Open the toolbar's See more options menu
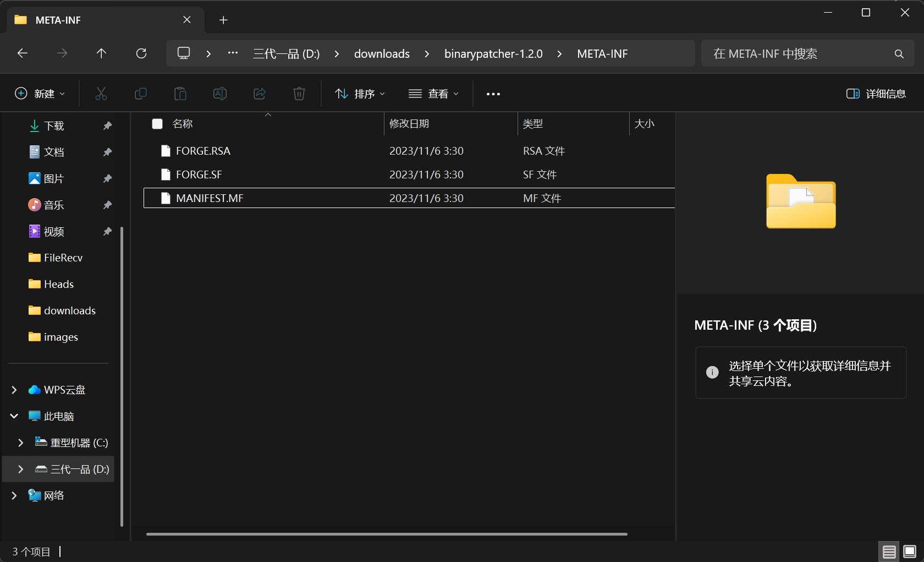 point(493,94)
